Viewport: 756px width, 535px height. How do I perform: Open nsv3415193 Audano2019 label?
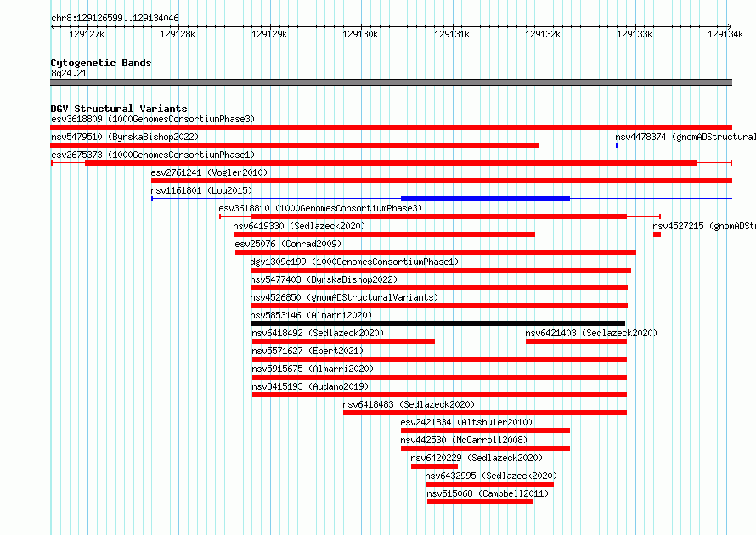(310, 386)
